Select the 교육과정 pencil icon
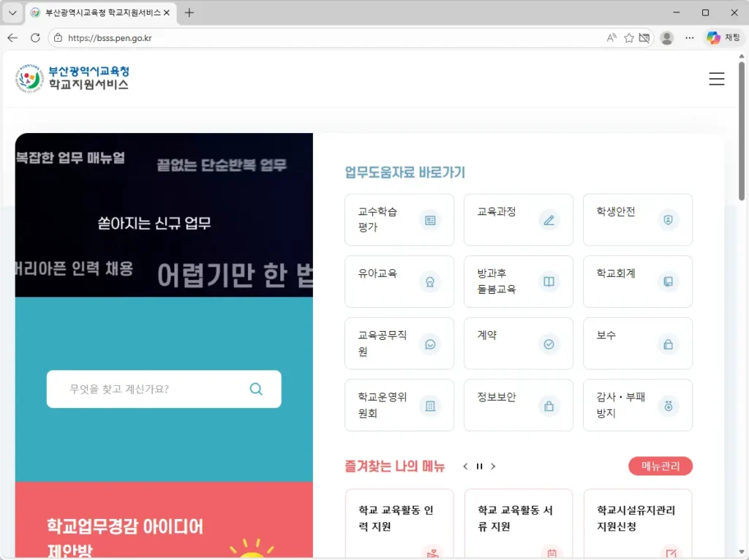The image size is (749, 560). pos(549,219)
